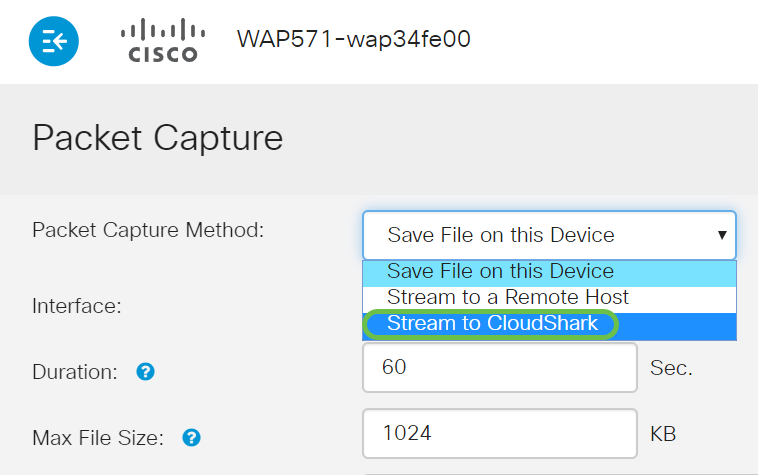Viewport: 758px width, 475px height.
Task: Click the Duration help question icon
Action: [x=146, y=372]
